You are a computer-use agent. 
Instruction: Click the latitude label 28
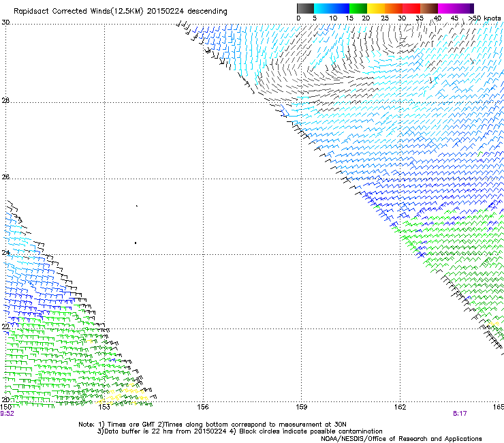point(5,101)
